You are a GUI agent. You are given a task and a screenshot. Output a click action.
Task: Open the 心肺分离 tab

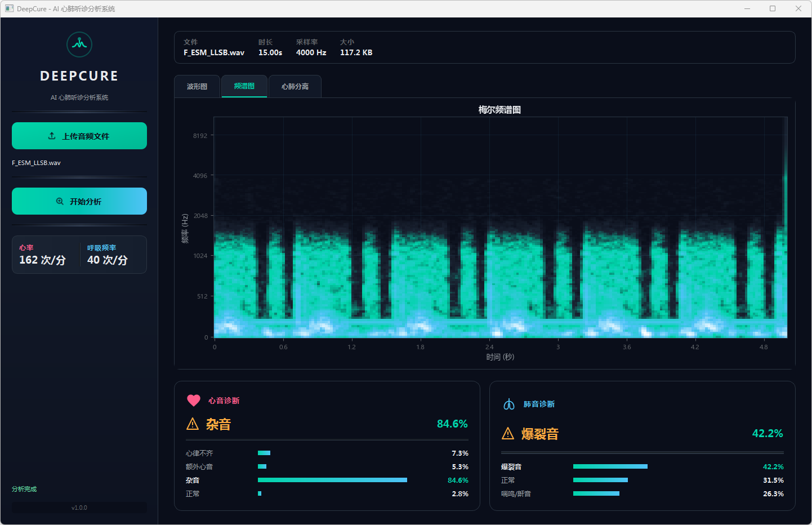tap(295, 87)
